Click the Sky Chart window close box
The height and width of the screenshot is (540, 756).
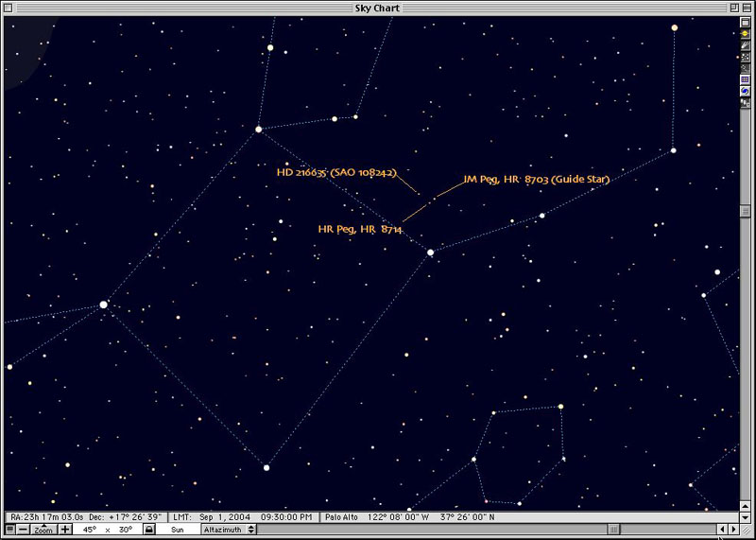(x=9, y=8)
